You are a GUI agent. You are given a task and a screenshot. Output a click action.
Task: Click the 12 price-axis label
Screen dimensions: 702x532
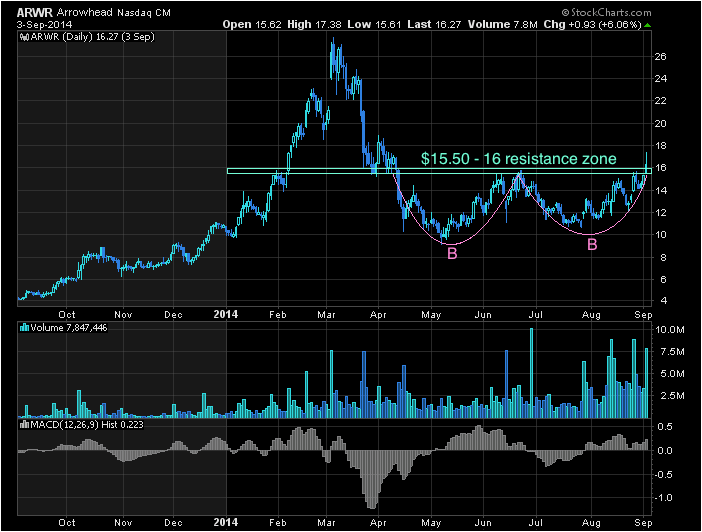coord(660,212)
